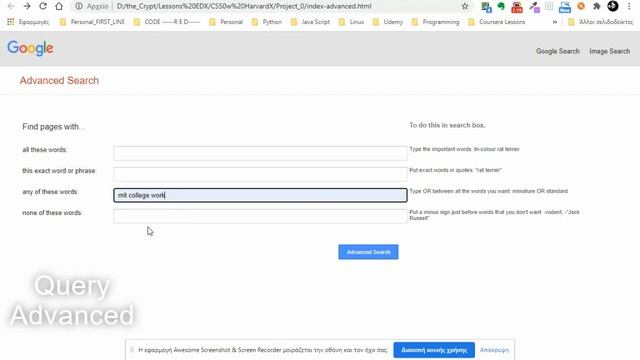
Task: Open the Udemy bookmark folder
Action: pyautogui.click(x=388, y=22)
